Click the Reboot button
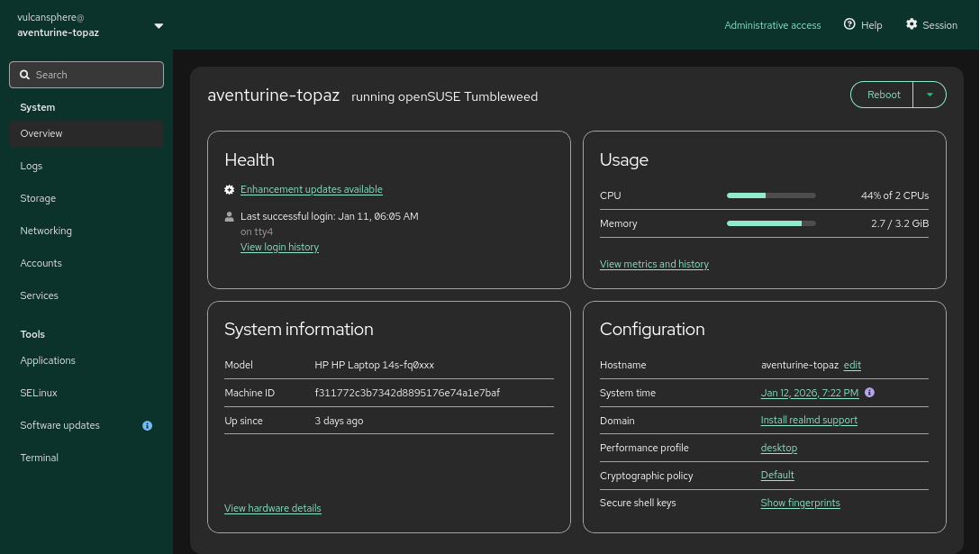Image resolution: width=980 pixels, height=554 pixels. pos(883,95)
